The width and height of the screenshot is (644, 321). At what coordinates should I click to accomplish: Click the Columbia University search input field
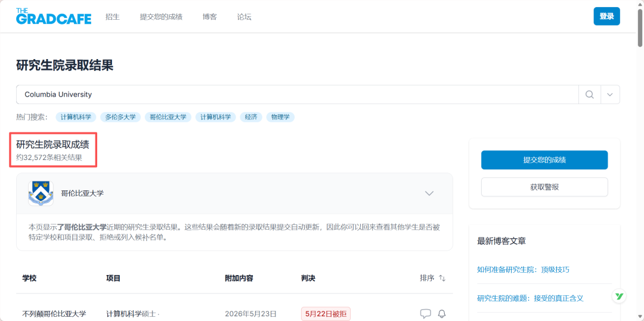(298, 94)
